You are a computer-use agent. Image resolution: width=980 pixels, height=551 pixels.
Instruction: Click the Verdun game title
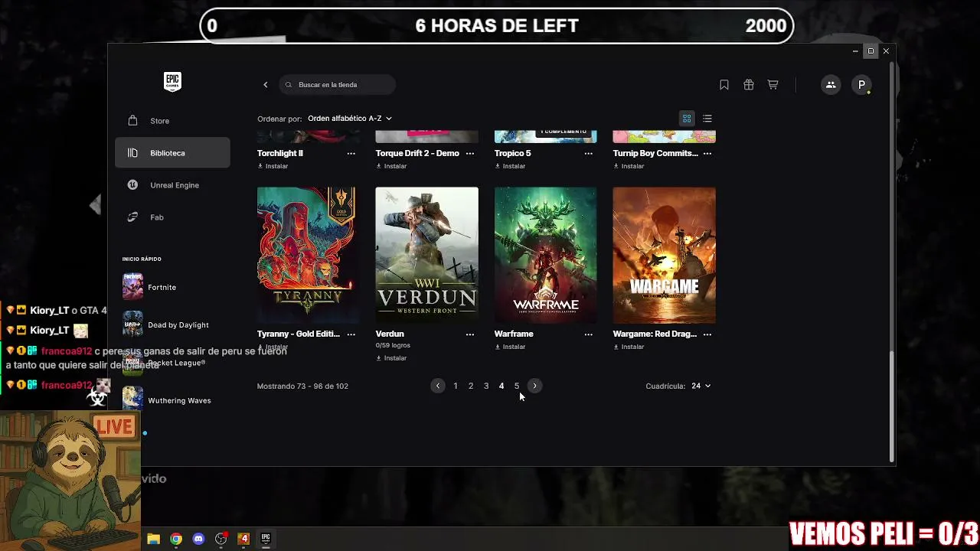tap(390, 334)
